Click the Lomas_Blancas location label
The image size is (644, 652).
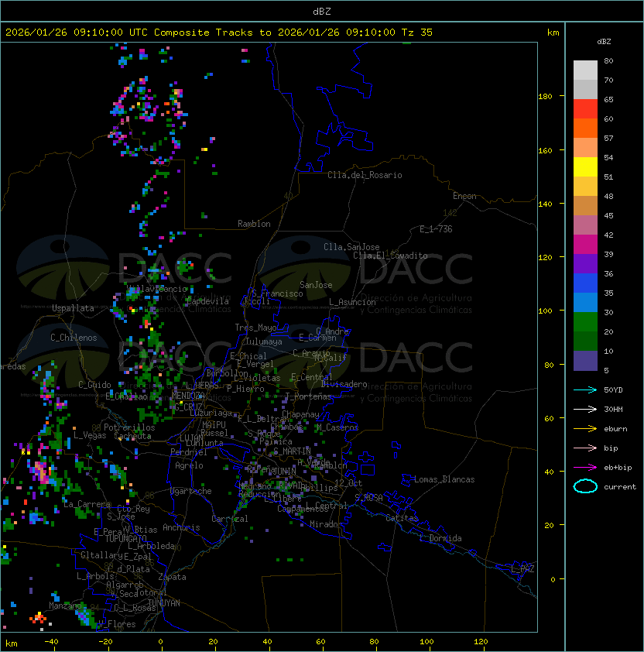[x=444, y=479]
